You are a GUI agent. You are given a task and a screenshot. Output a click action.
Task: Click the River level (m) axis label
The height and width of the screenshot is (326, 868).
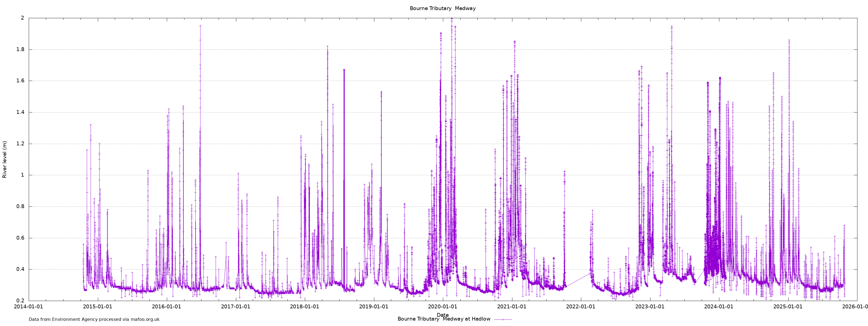coord(5,160)
